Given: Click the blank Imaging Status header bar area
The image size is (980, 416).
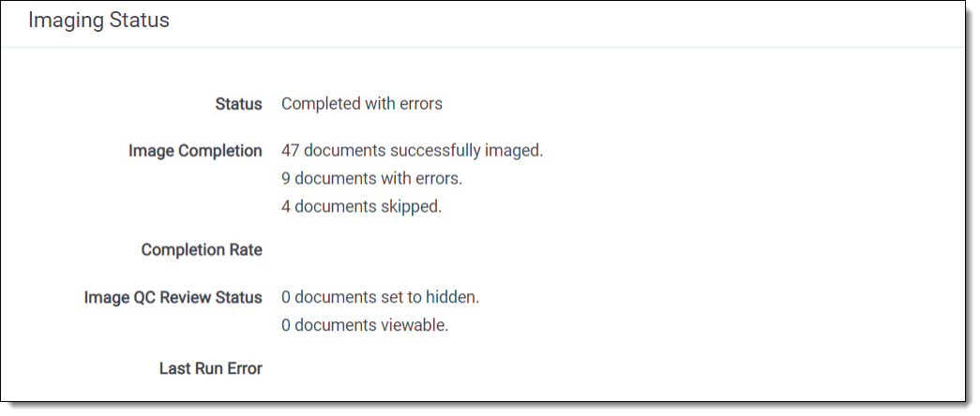Looking at the screenshot, I should pos(563,21).
